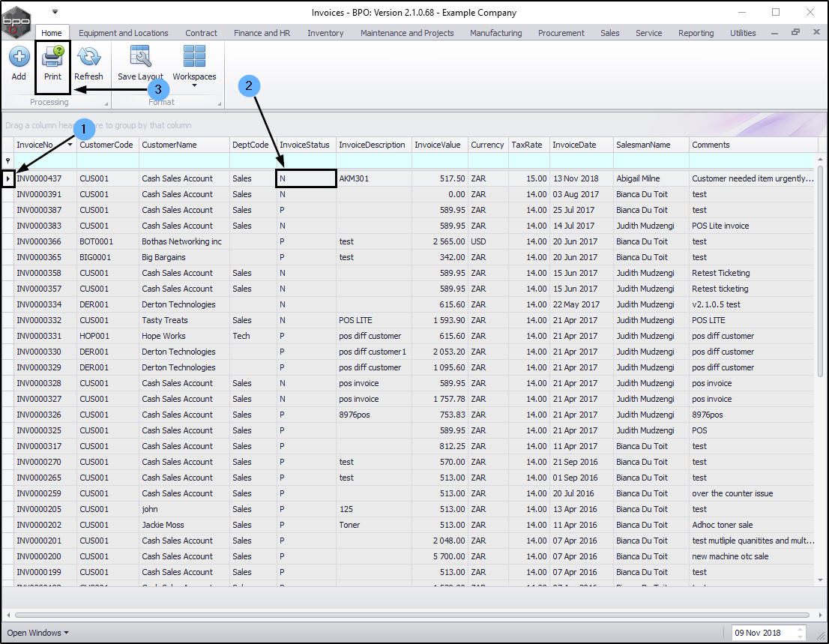Increment the date with the up stepper
This screenshot has width=829, height=644.
800,629
